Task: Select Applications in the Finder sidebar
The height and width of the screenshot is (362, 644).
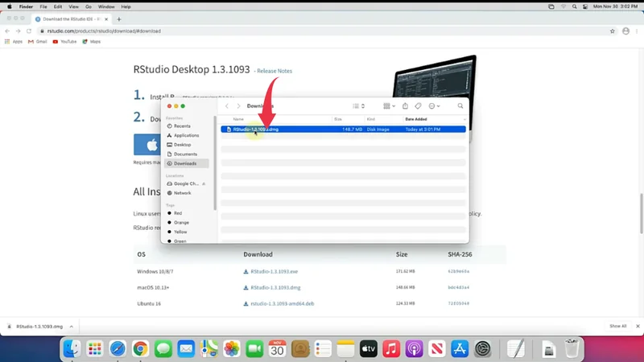Action: [186, 135]
